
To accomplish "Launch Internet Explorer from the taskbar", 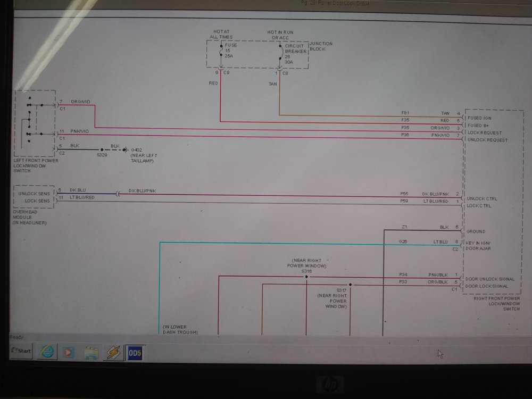I will [47, 352].
